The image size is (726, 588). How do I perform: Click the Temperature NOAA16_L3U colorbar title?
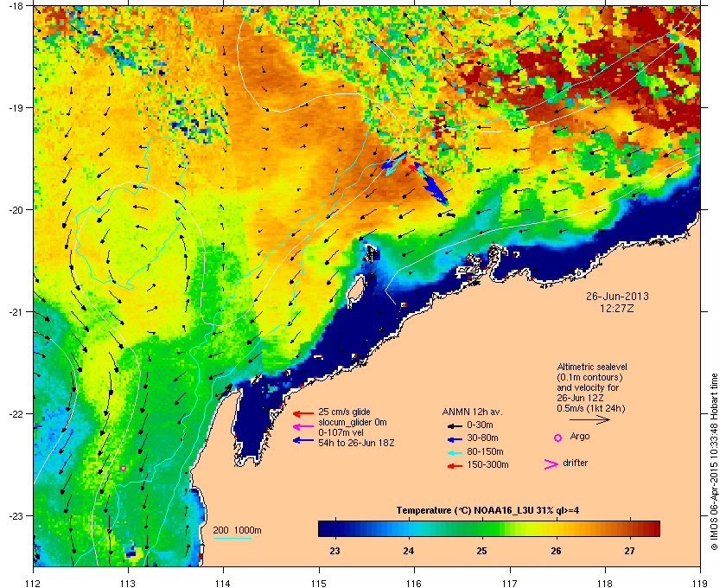click(487, 510)
